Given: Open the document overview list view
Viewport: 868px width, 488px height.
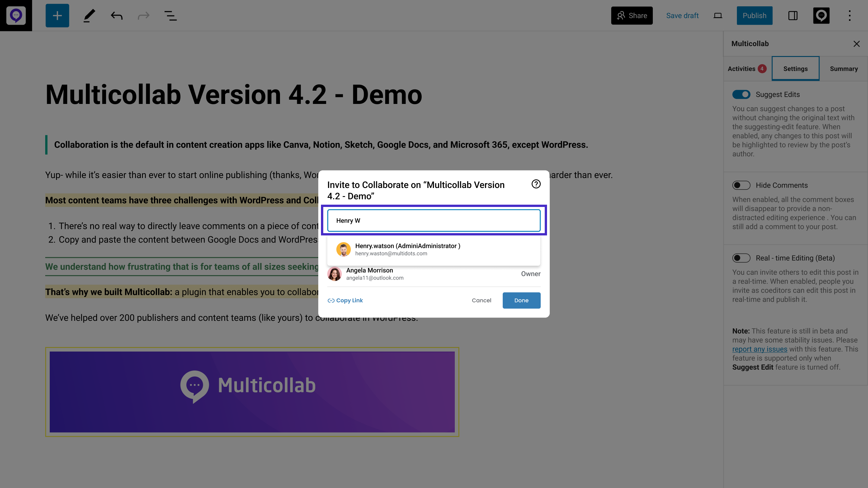Looking at the screenshot, I should click(171, 15).
